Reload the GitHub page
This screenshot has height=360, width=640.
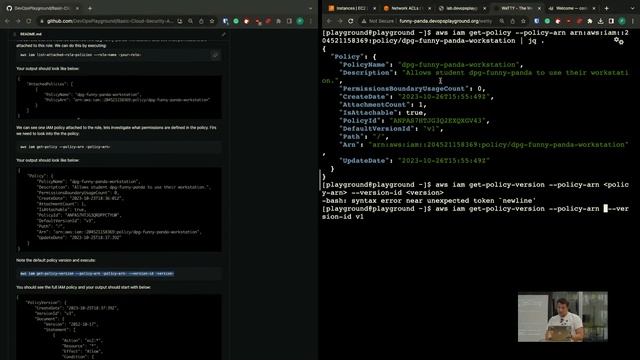(29, 21)
